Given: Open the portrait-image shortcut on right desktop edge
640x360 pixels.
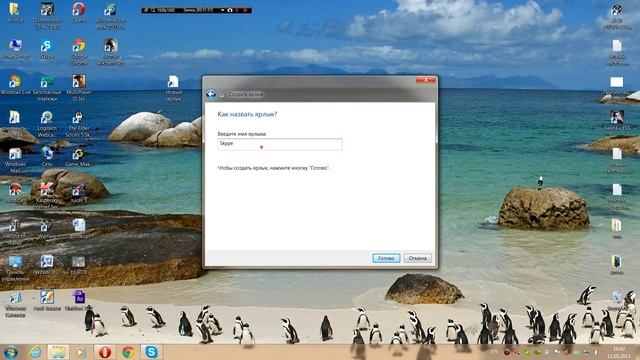Looking at the screenshot, I should tap(617, 120).
